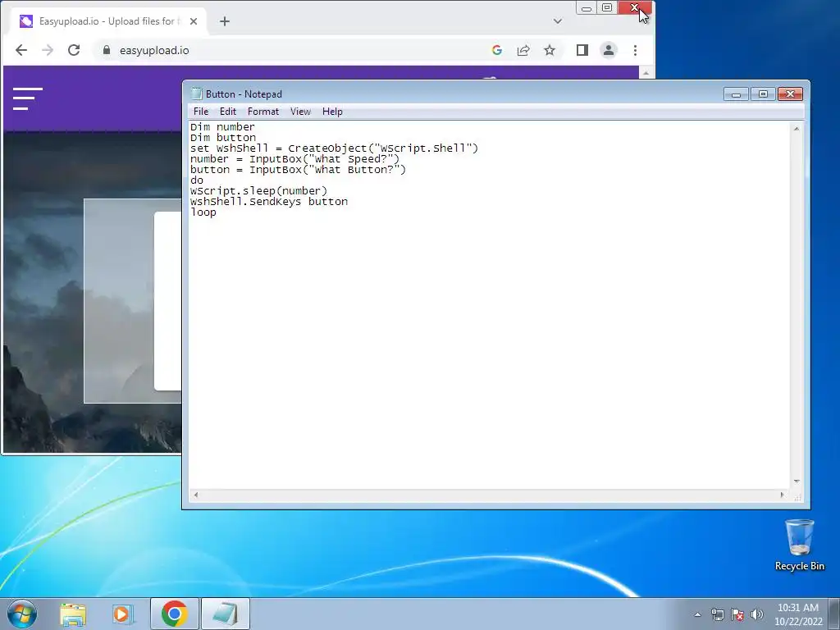
Task: Open the Chrome three-dot menu
Action: [x=636, y=50]
